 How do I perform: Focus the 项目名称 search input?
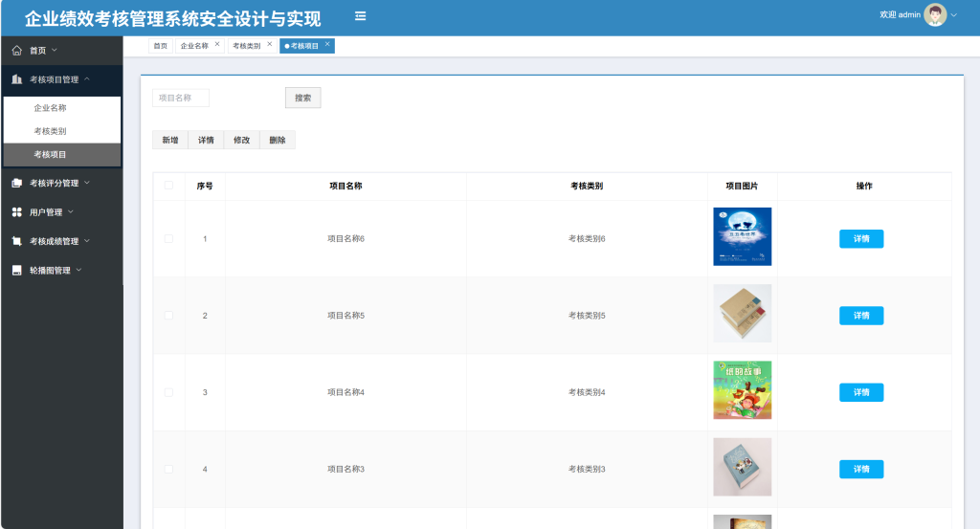point(181,98)
